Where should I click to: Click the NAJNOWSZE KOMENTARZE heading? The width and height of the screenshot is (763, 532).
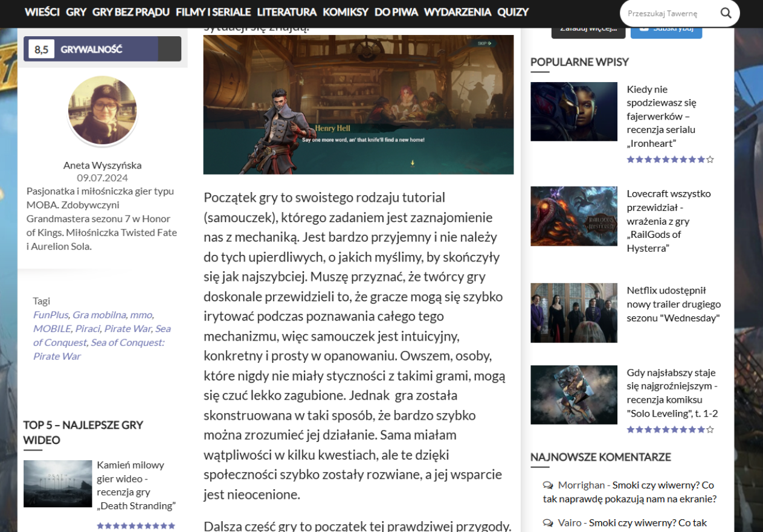600,457
